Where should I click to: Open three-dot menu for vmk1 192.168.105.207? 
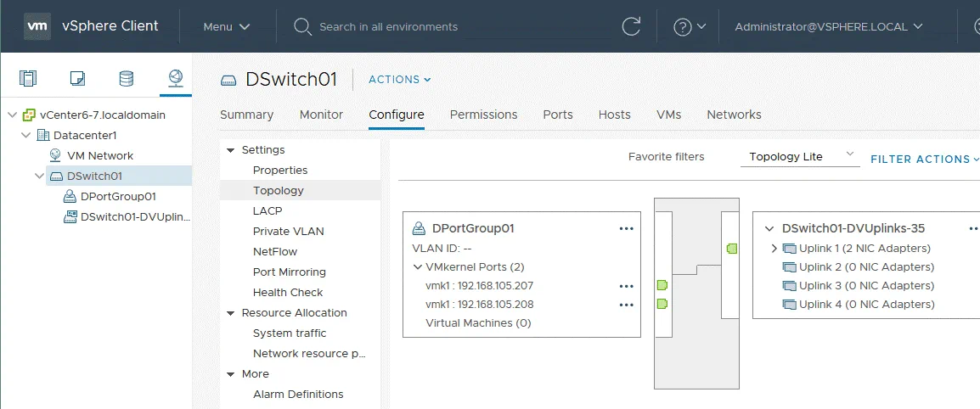tap(627, 286)
